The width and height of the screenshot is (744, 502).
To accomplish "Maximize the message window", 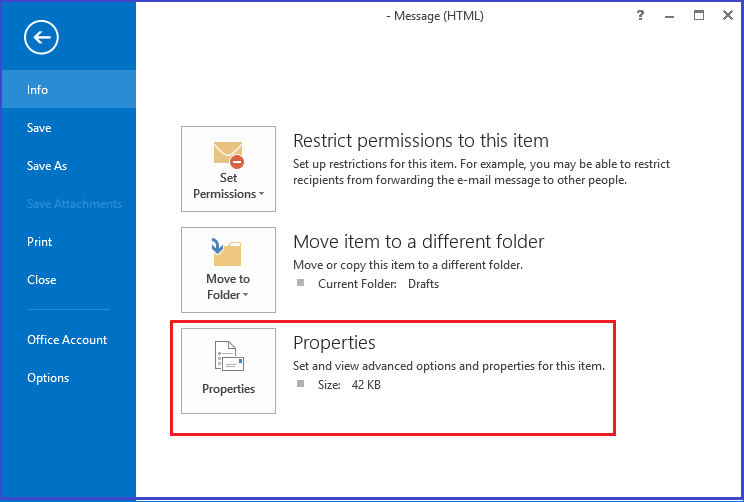I will tap(698, 15).
